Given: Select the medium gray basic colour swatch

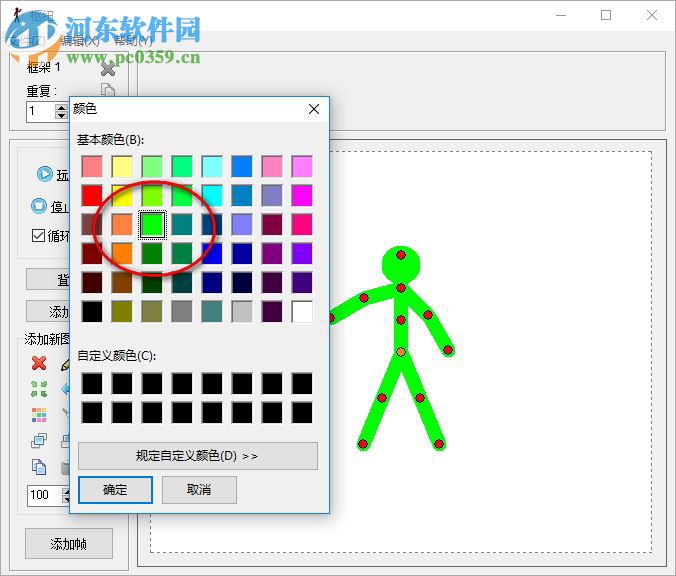Looking at the screenshot, I should [182, 312].
